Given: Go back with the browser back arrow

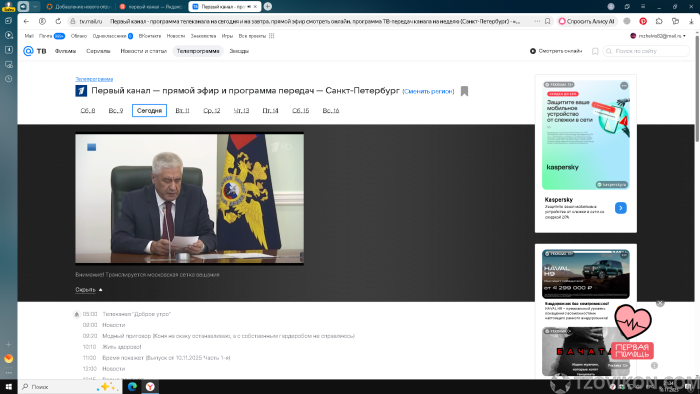Looking at the screenshot, I should pos(26,21).
